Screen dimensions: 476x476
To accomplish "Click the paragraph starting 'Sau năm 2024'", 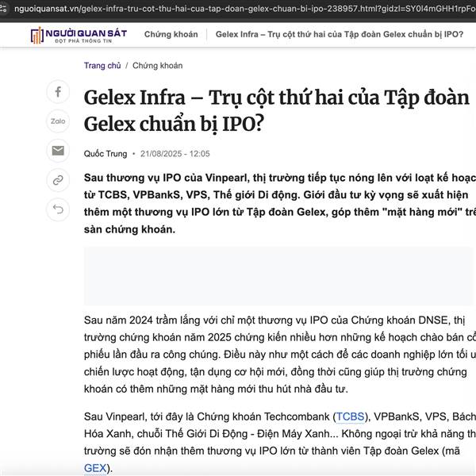I will click(280, 355).
